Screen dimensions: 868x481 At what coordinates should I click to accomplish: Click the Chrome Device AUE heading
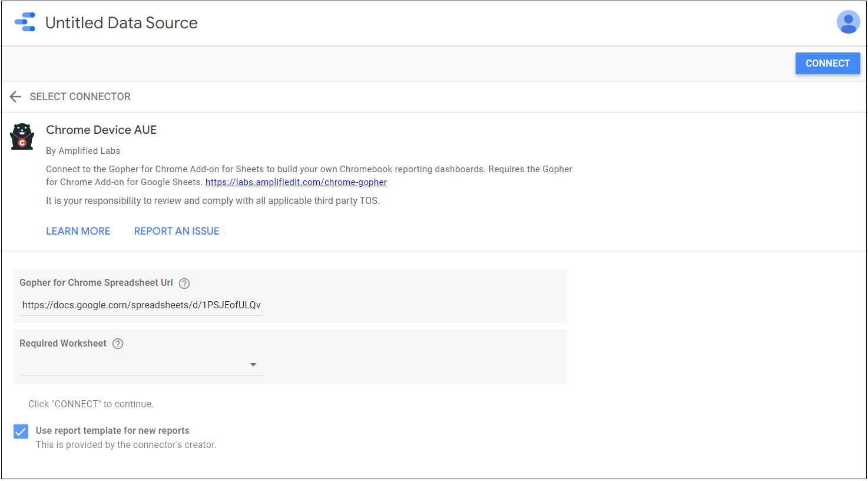coord(101,130)
